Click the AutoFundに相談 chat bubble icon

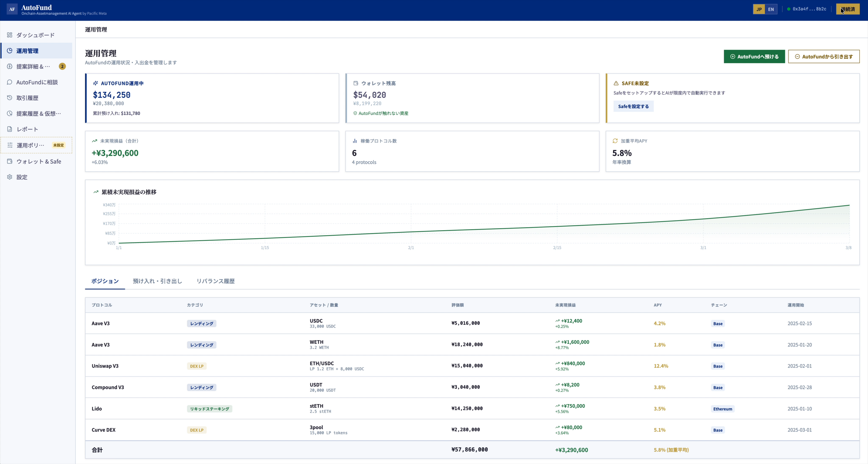pos(9,82)
